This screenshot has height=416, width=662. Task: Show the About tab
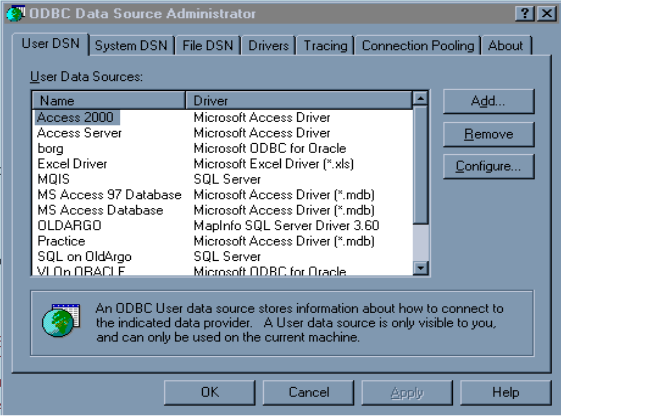pyautogui.click(x=505, y=45)
